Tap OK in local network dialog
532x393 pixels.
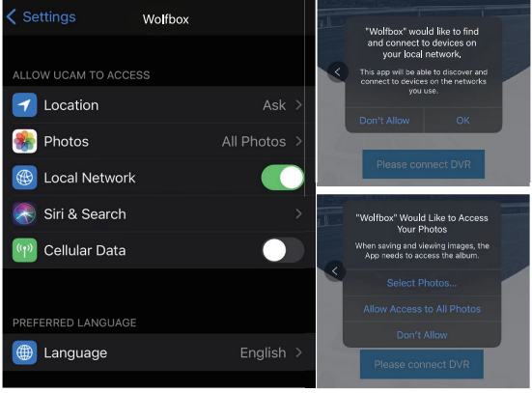pyautogui.click(x=462, y=121)
